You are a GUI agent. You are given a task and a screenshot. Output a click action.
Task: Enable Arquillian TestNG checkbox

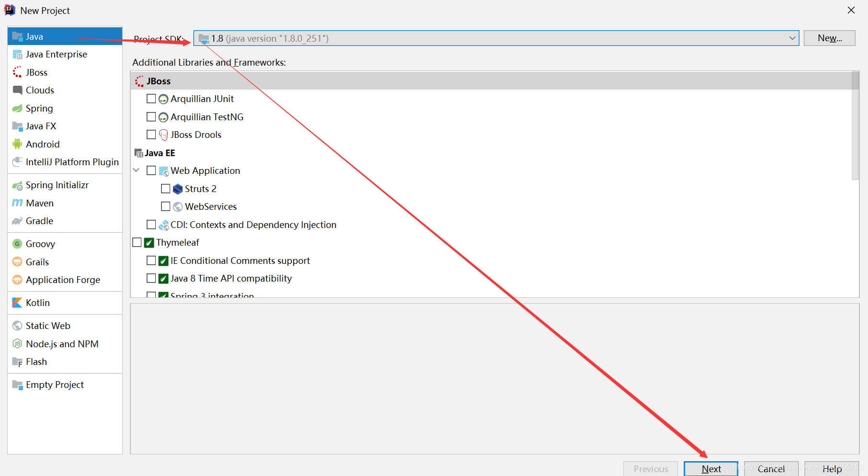tap(151, 117)
